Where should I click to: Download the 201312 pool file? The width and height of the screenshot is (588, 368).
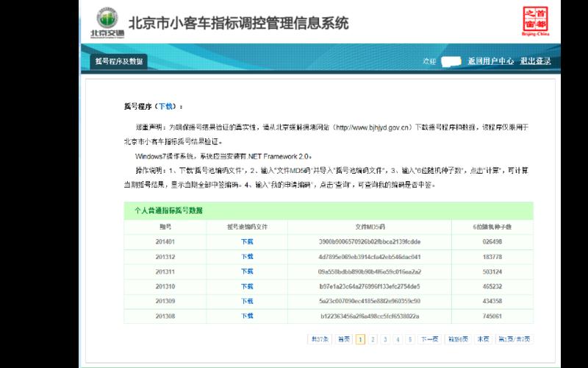point(247,257)
